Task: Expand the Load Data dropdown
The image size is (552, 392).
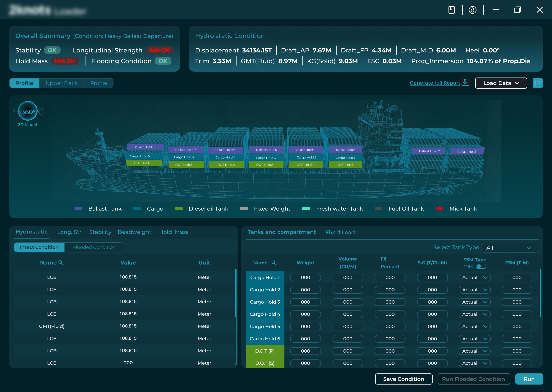Action: [x=501, y=83]
